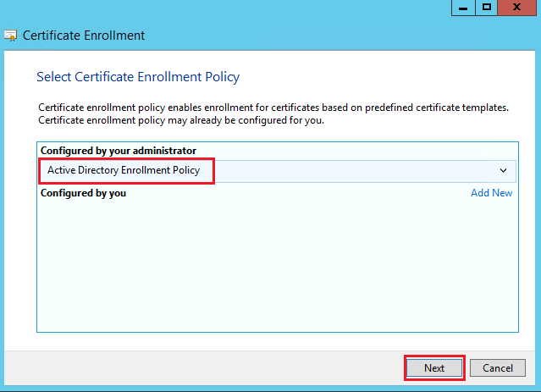Minimize the Certificate Enrollment window
The width and height of the screenshot is (541, 392).
point(462,7)
